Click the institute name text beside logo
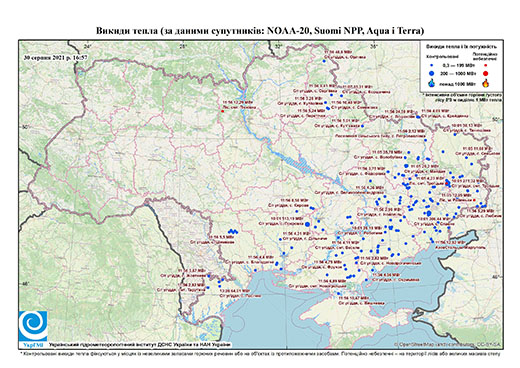 pyautogui.click(x=139, y=344)
